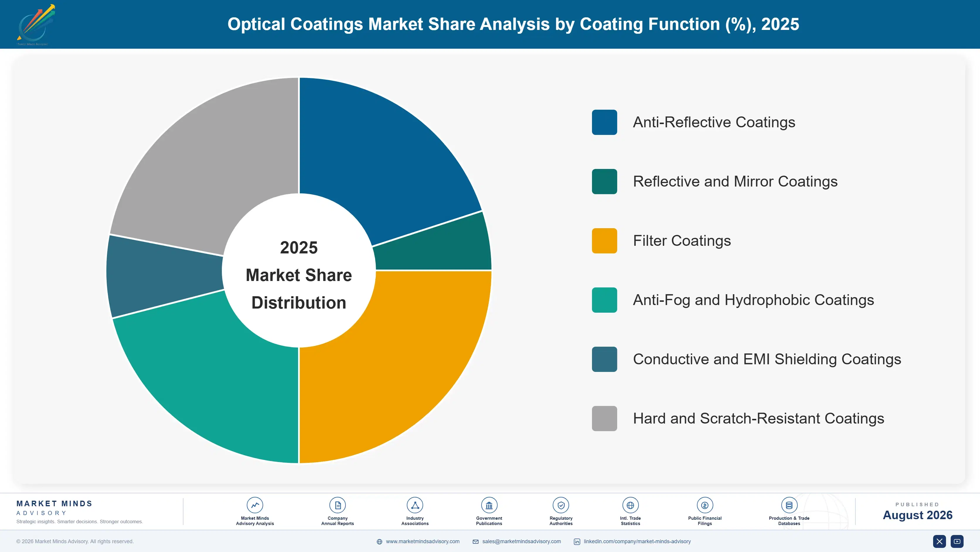
Task: Click the Hard and Scratch-Resistant Coatings swatch
Action: tap(604, 418)
